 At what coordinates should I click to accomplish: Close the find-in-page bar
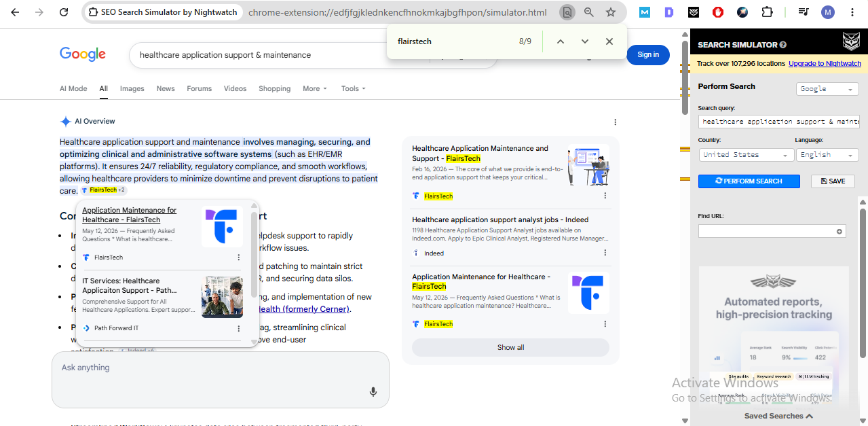pos(609,41)
